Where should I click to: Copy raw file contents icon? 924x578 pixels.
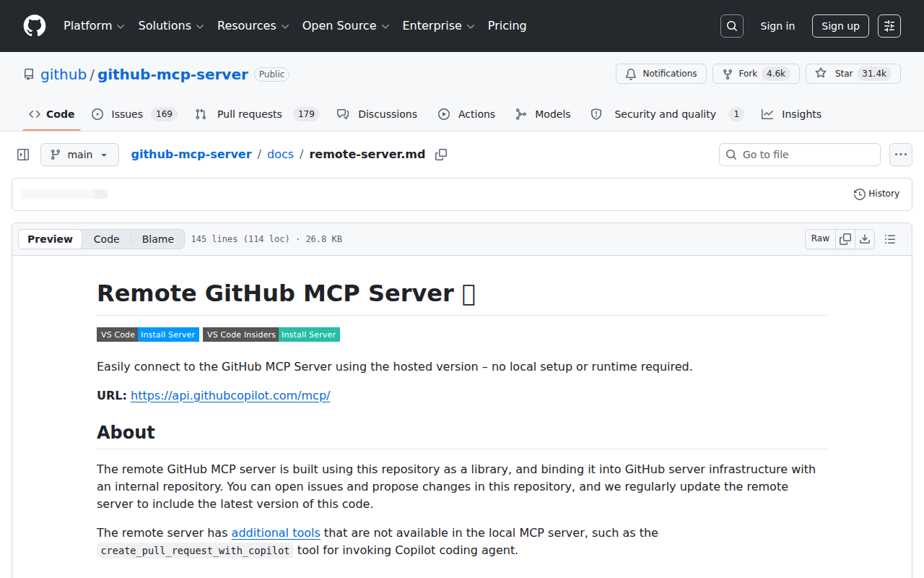click(845, 239)
